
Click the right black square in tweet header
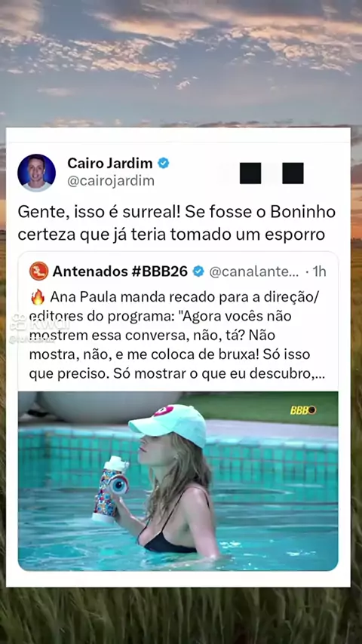click(x=293, y=173)
